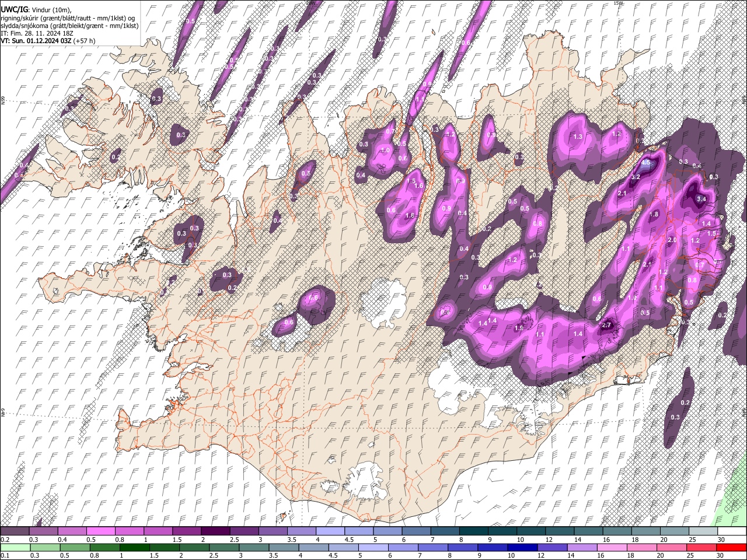
Task: Click the 3.4 precipitation value on the map
Action: tap(701, 199)
